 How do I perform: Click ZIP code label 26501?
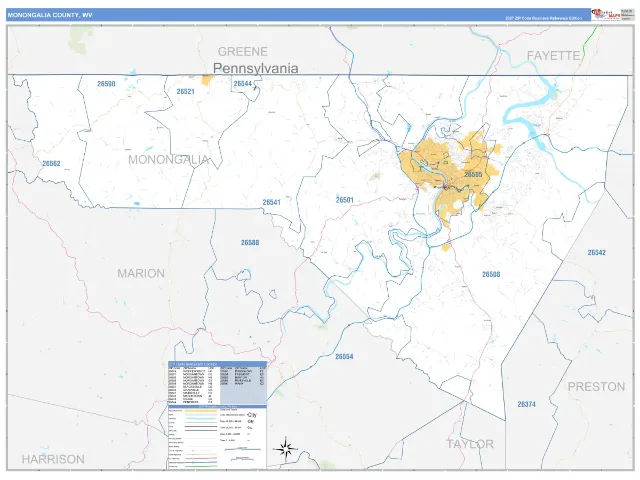[344, 200]
